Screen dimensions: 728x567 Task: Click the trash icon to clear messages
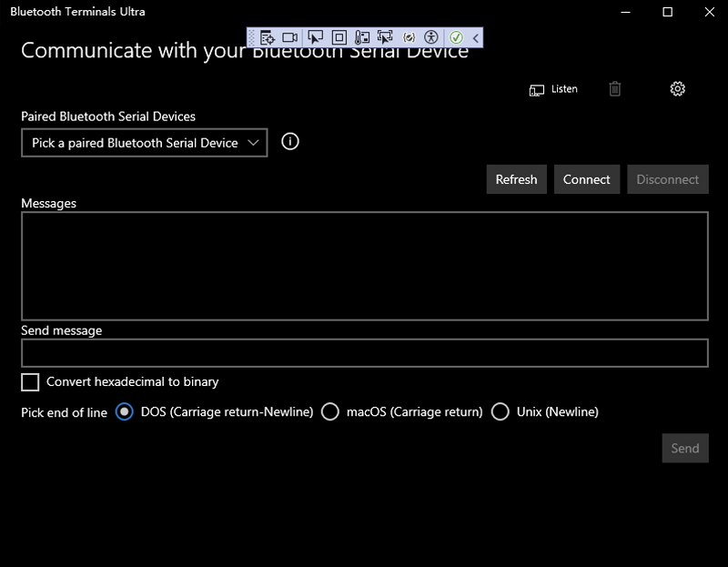coord(614,88)
